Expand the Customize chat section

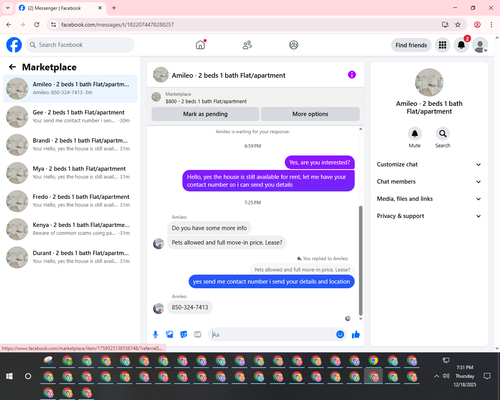pyautogui.click(x=429, y=164)
